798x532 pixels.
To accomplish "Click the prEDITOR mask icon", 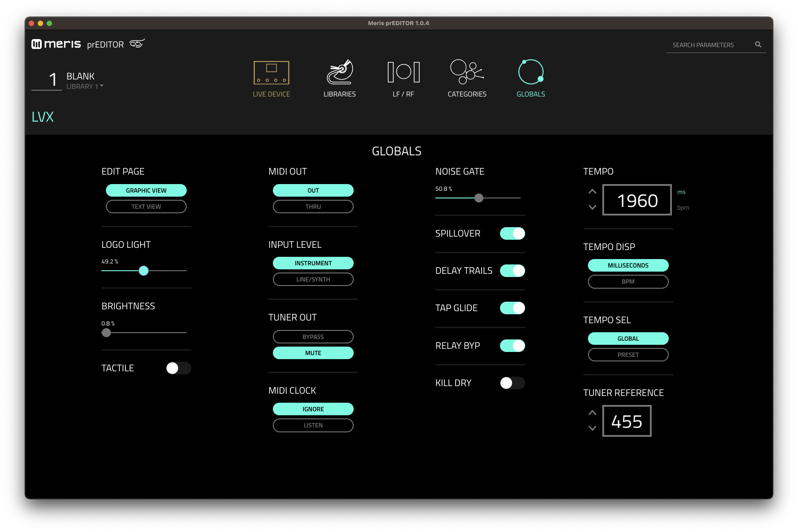I will (x=137, y=44).
